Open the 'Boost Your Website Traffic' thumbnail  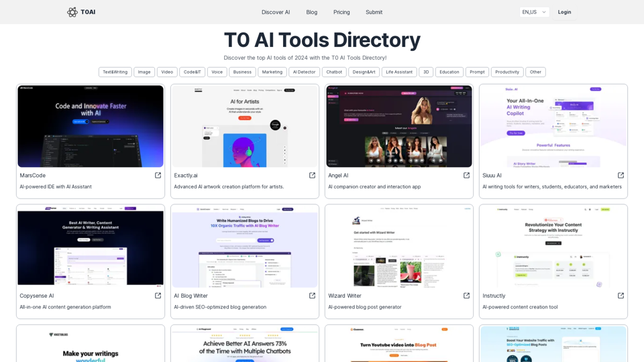tap(553, 344)
